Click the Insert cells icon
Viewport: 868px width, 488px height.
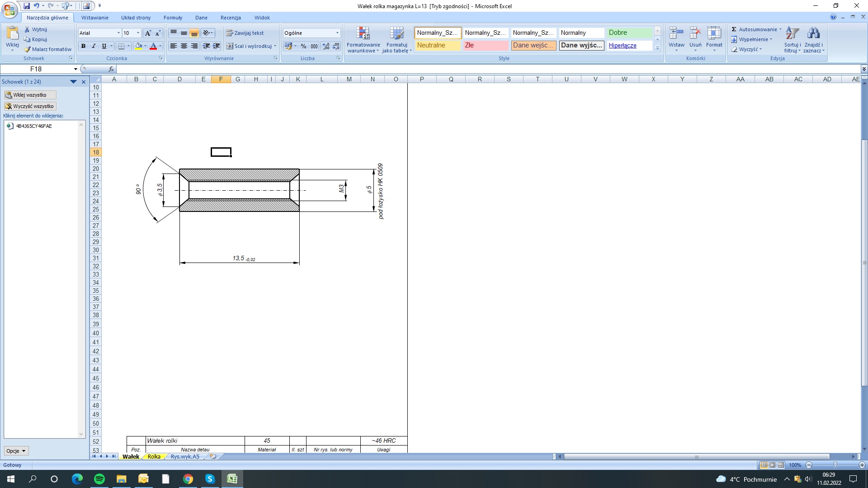[676, 33]
